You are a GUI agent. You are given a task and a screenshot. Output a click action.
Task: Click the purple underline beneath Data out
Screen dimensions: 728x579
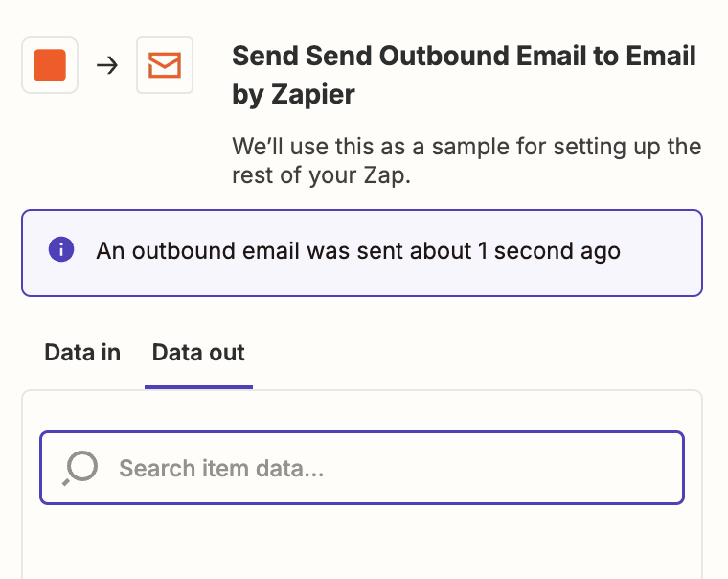[x=198, y=386]
